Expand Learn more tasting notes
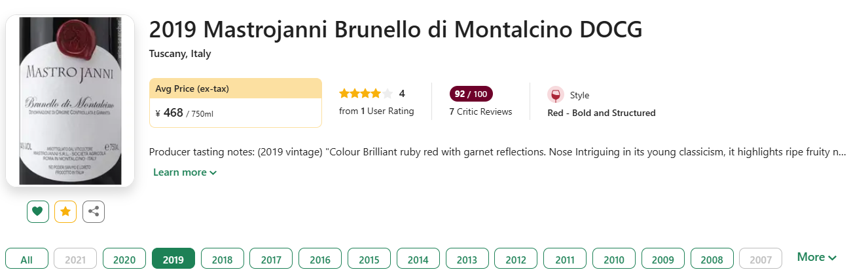 pos(185,172)
